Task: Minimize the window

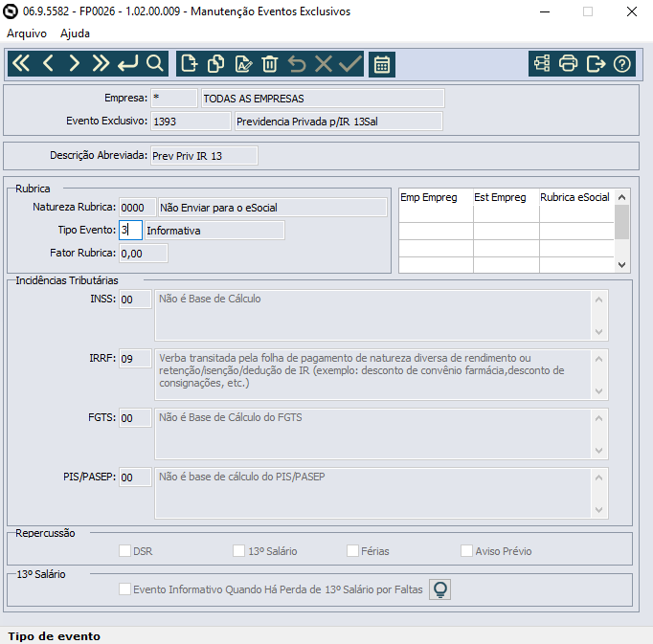Action: tap(545, 11)
